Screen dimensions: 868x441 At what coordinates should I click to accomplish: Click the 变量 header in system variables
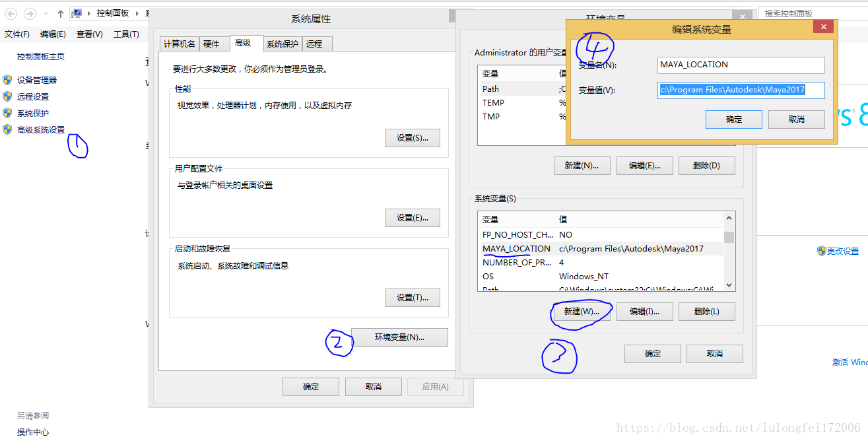(x=517, y=220)
